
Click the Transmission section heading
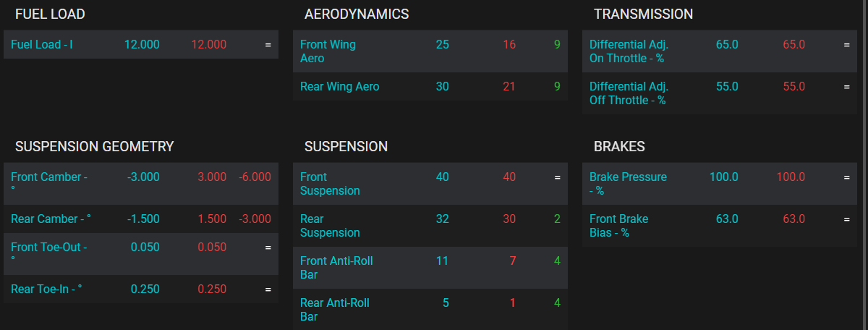643,14
